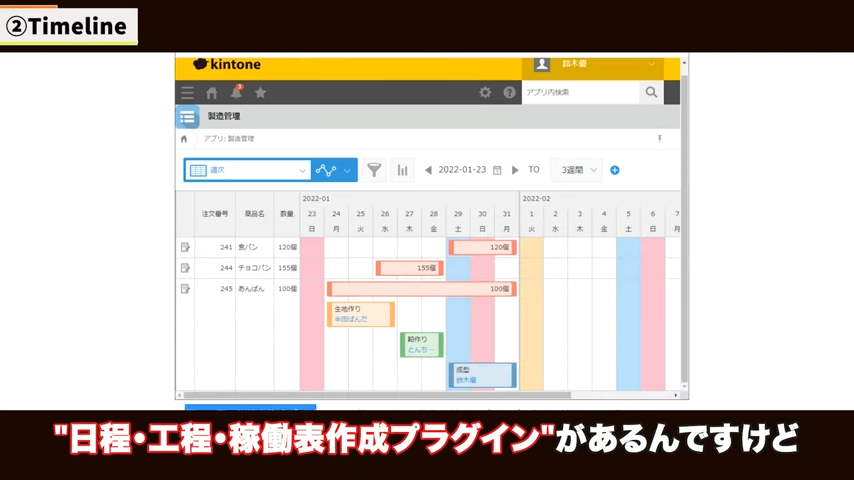Open the help question mark icon

pos(509,92)
